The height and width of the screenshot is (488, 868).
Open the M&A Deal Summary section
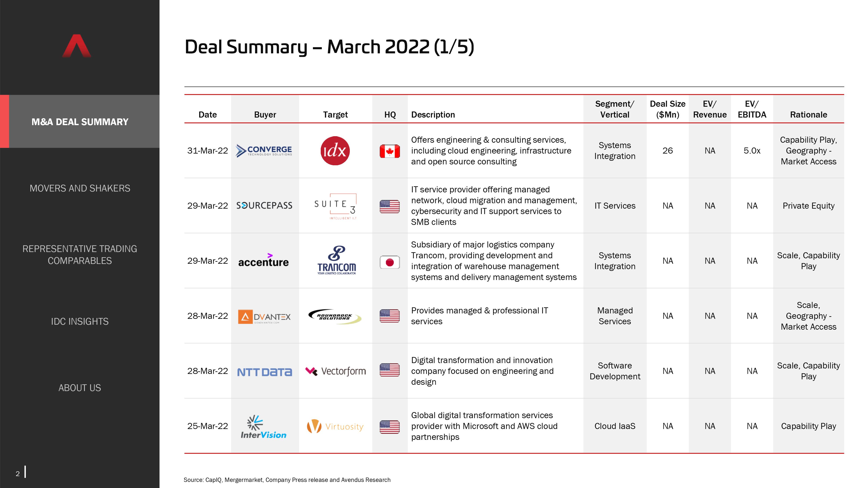[x=80, y=122]
